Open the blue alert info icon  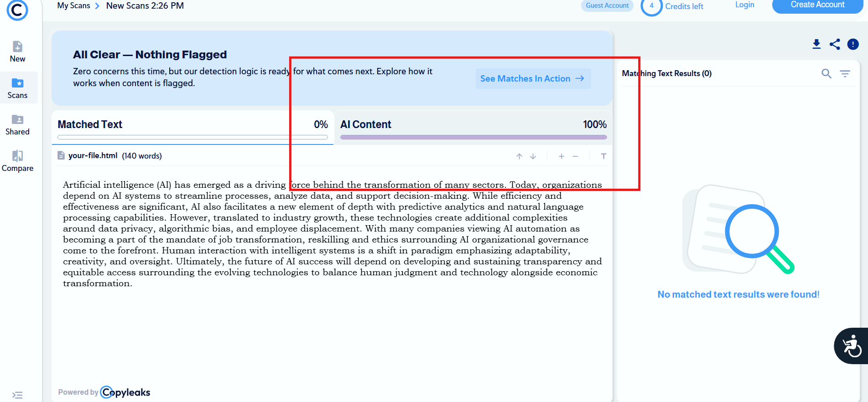coord(853,44)
